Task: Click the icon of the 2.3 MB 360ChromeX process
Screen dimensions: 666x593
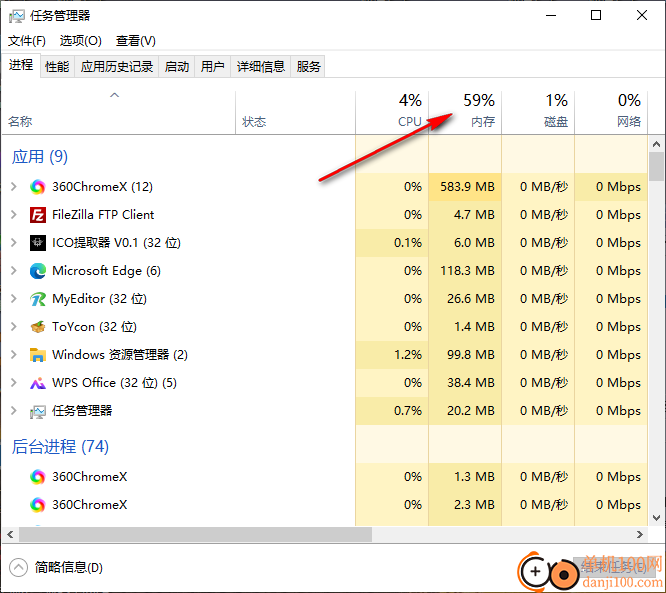Action: [x=37, y=505]
